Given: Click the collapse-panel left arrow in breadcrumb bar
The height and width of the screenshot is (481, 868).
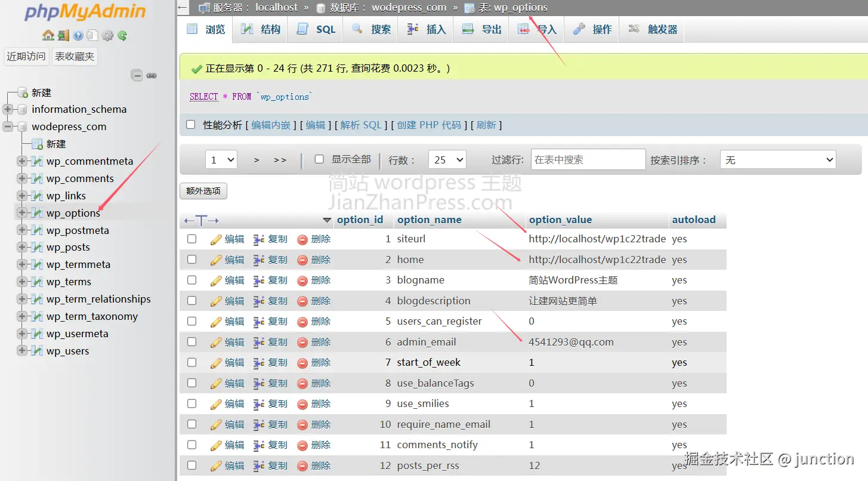Looking at the screenshot, I should pyautogui.click(x=183, y=7).
